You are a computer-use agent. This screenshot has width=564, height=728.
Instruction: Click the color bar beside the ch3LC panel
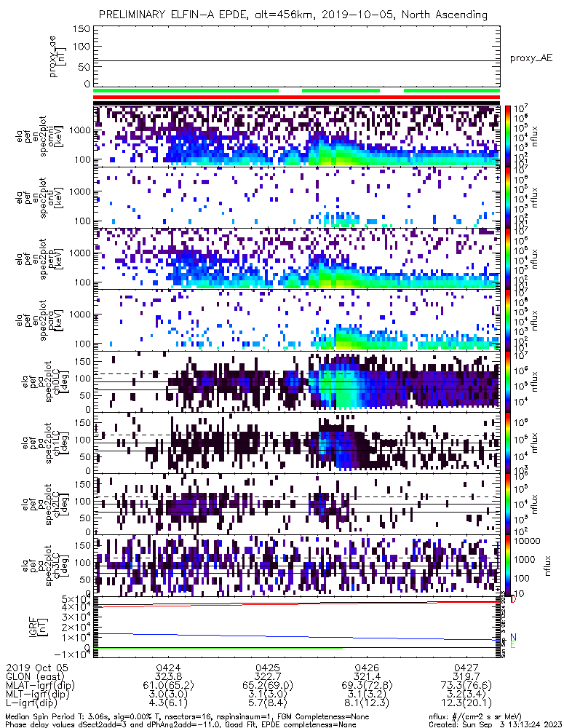[x=508, y=565]
